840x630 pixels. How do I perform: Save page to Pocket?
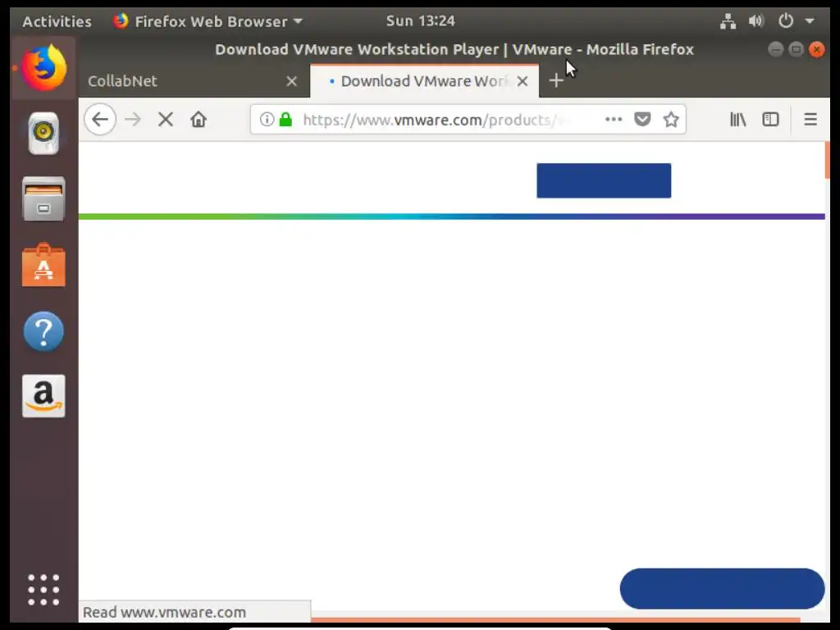(642, 120)
